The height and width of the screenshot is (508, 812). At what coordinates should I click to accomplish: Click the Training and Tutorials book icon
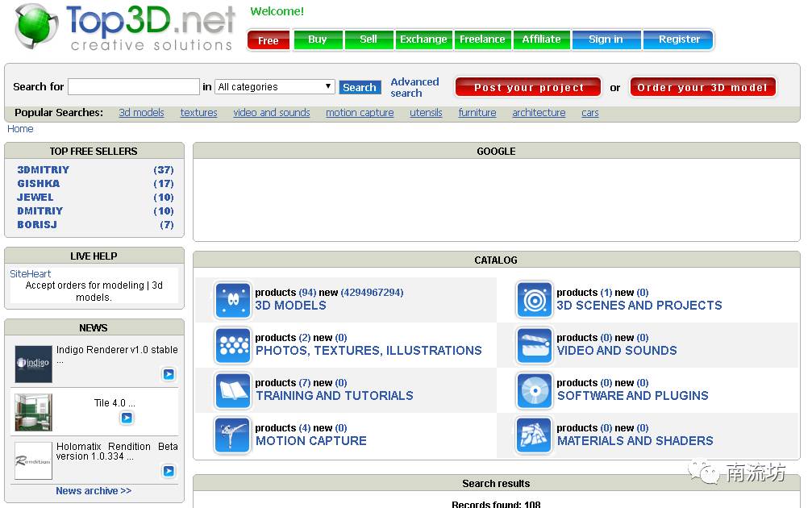(x=233, y=390)
